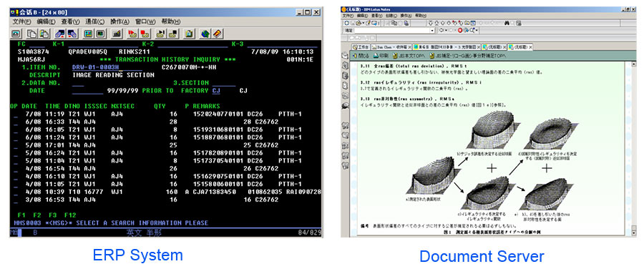Screen dimensions: 644x269
Task: Click the mail icon in Notes sidebar
Action: [345, 56]
